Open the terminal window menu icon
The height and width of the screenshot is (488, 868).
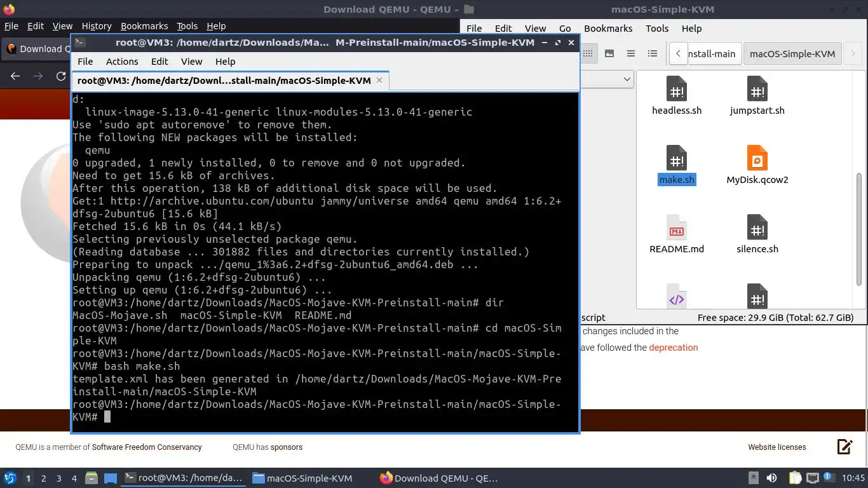coord(80,43)
